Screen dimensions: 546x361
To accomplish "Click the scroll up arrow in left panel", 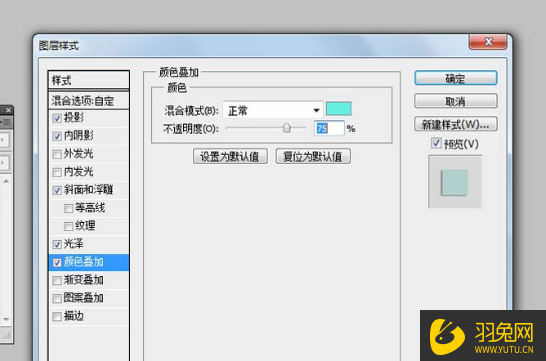I will 6,181.
